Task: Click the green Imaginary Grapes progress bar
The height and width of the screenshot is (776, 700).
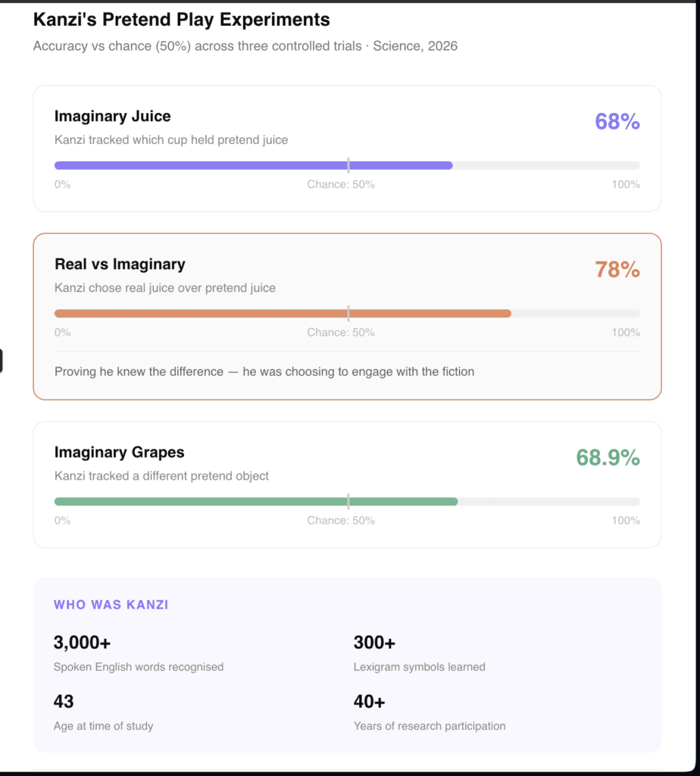Action: click(x=255, y=501)
